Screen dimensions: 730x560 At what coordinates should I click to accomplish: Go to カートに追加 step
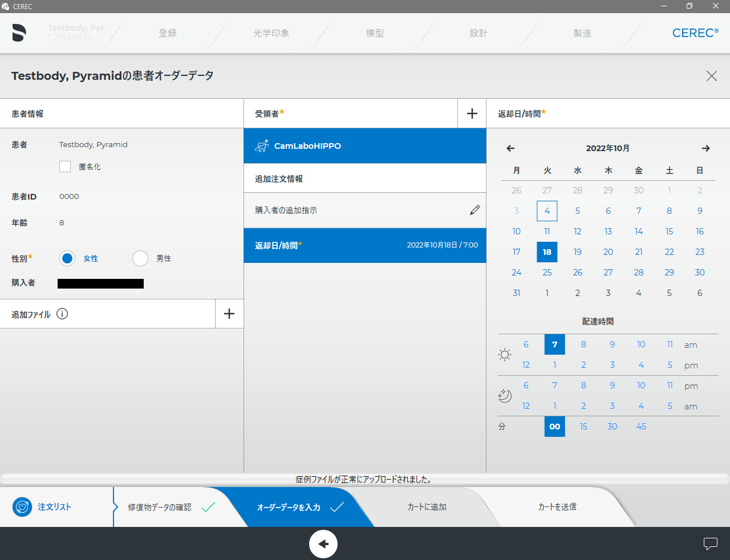click(x=427, y=507)
